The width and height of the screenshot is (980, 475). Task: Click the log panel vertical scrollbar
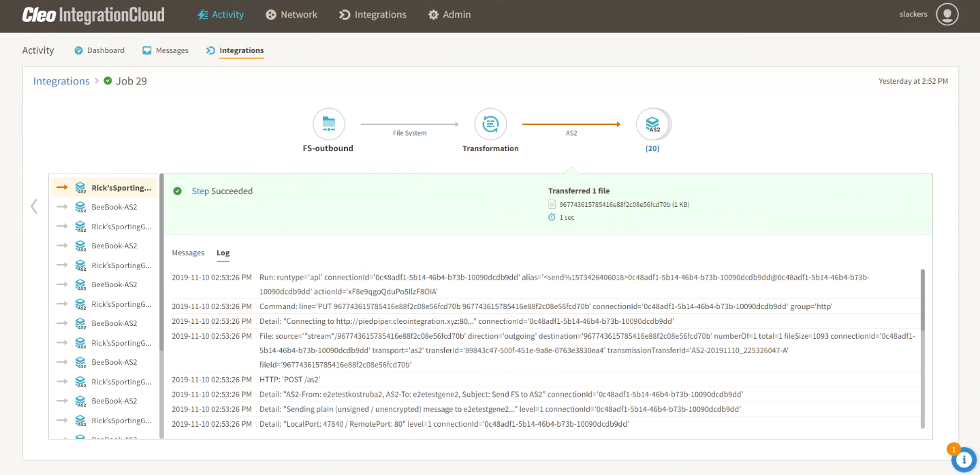click(923, 299)
